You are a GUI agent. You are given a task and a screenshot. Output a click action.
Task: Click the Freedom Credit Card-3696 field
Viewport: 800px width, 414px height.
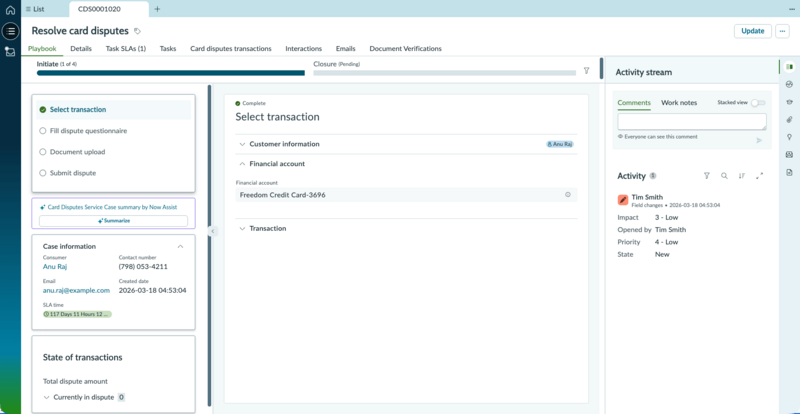(406, 194)
